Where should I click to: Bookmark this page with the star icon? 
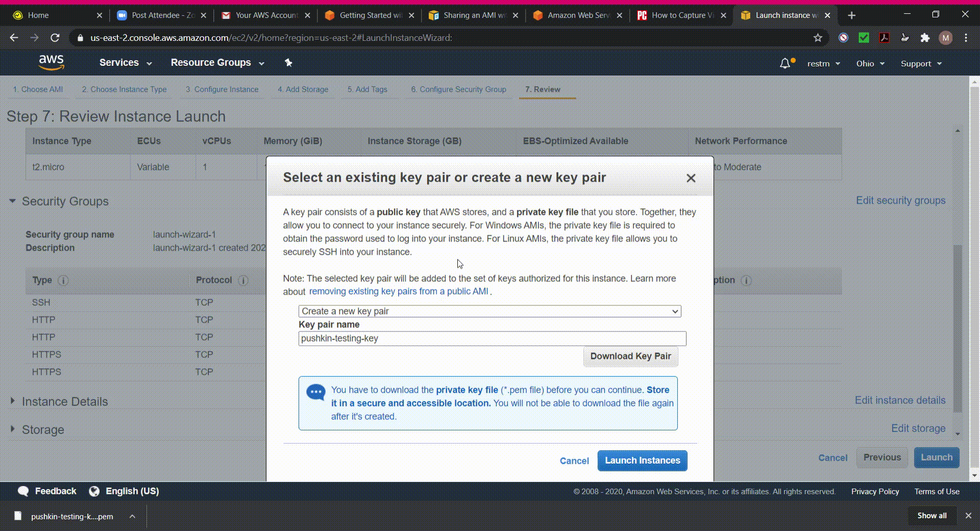818,38
